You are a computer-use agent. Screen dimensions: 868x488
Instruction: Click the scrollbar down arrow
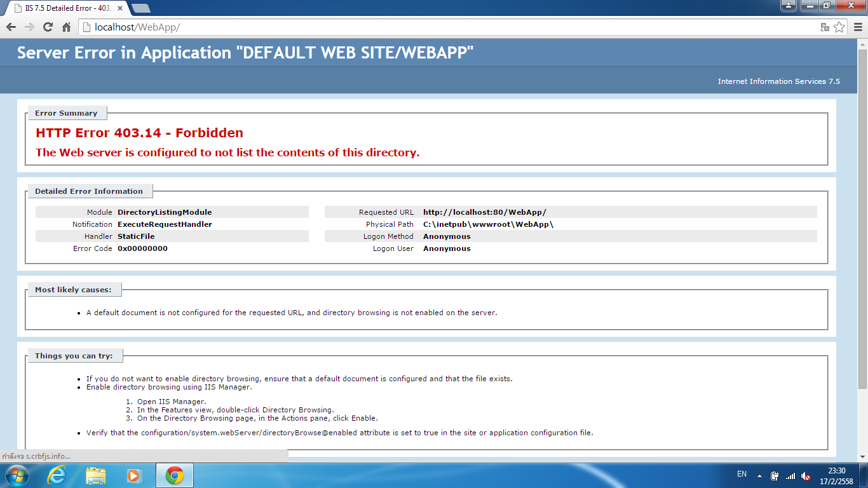tap(863, 457)
